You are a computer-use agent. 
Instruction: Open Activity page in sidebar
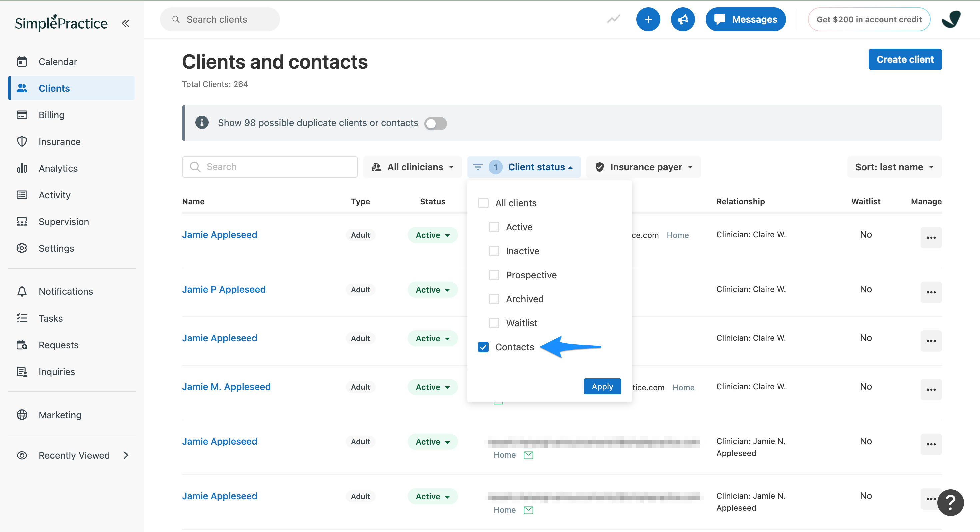point(72,195)
